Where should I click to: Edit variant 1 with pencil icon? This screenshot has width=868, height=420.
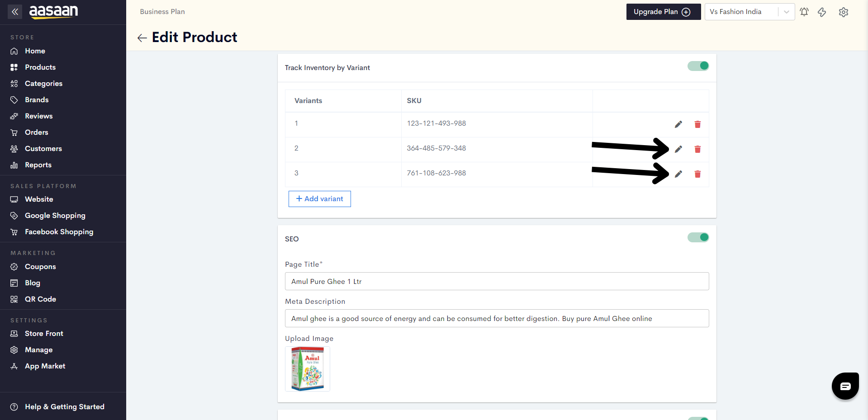(678, 124)
